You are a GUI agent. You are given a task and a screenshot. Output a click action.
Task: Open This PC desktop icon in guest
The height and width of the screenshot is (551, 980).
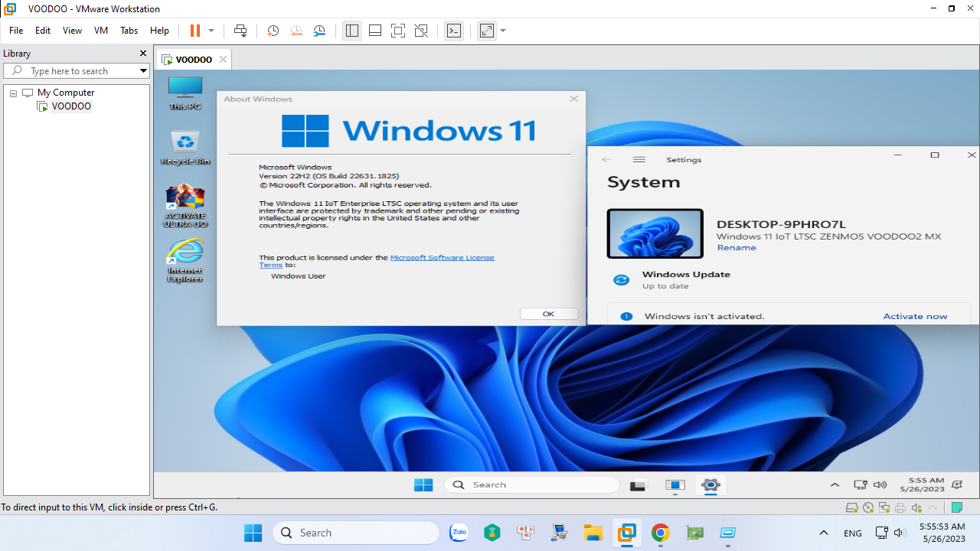coord(185,93)
